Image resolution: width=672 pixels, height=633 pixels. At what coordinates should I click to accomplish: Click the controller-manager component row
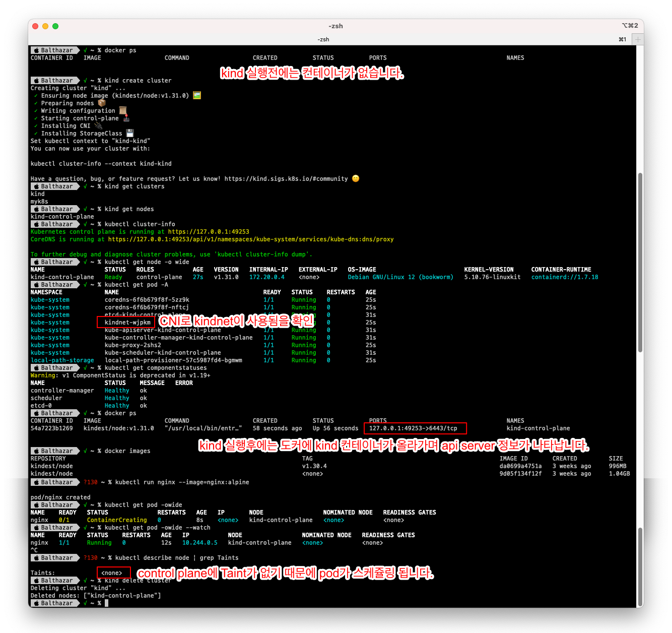click(x=89, y=391)
